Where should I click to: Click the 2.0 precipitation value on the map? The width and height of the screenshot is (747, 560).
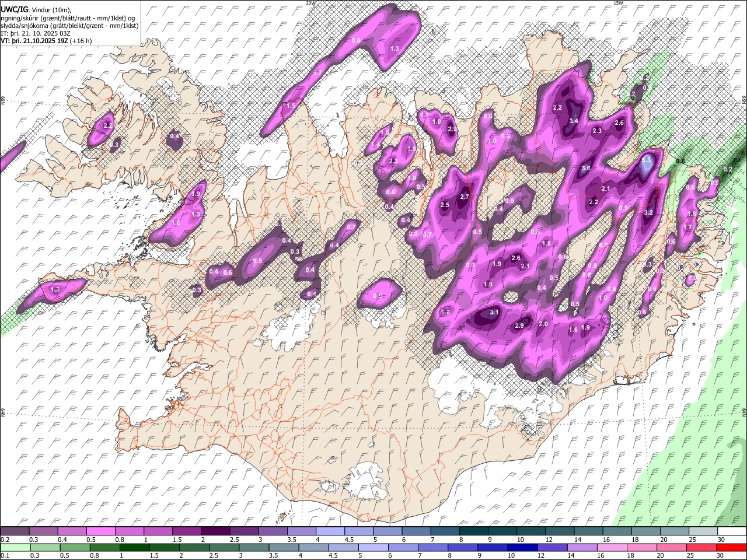[x=543, y=324]
